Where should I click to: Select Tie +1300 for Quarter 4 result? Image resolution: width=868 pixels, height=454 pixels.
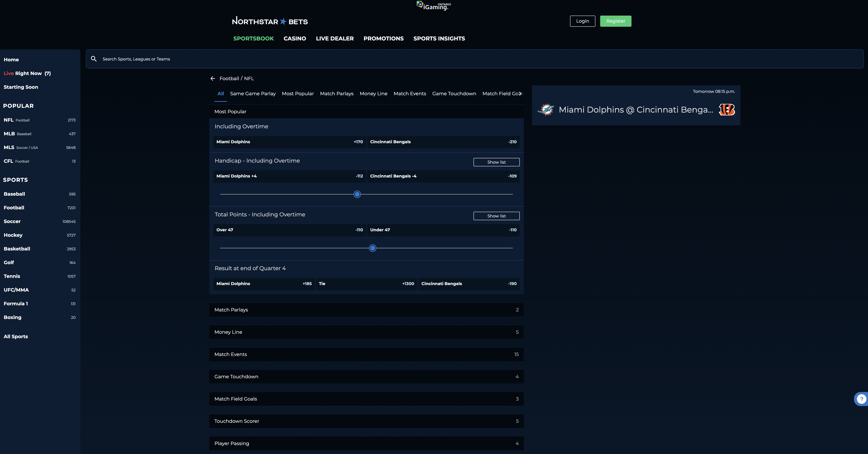(366, 284)
